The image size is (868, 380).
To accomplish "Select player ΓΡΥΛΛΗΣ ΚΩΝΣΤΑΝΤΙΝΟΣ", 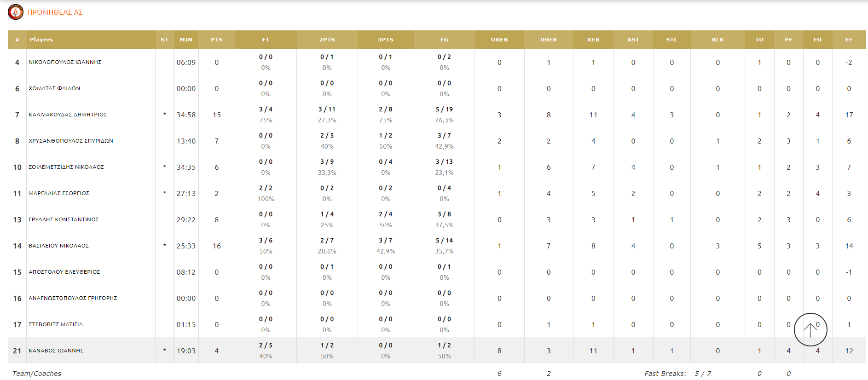I will (x=64, y=219).
